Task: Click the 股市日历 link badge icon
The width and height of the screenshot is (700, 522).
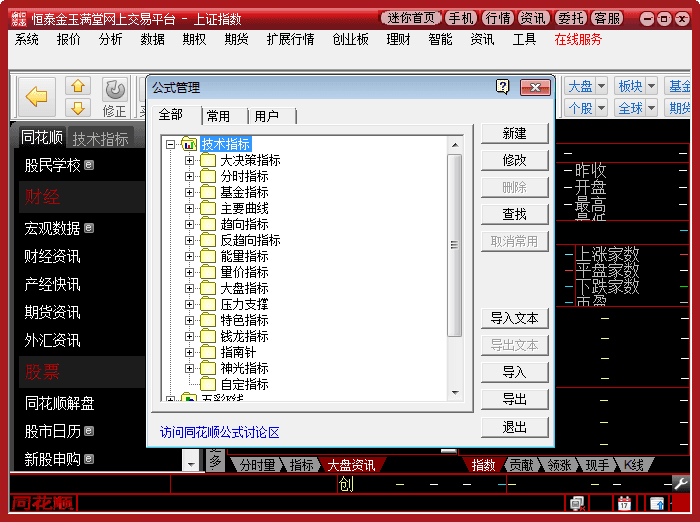Action: pos(89,431)
